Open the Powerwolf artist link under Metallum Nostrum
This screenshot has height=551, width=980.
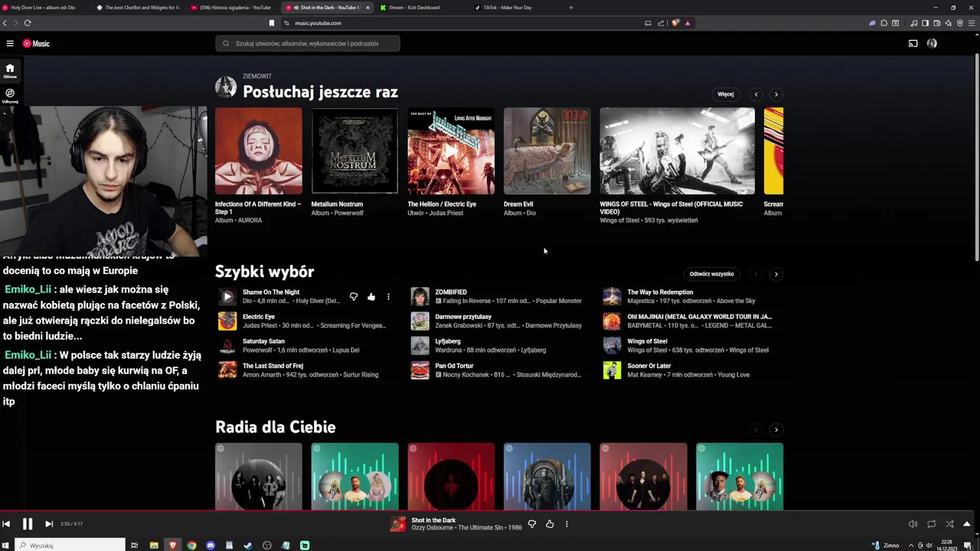(349, 213)
